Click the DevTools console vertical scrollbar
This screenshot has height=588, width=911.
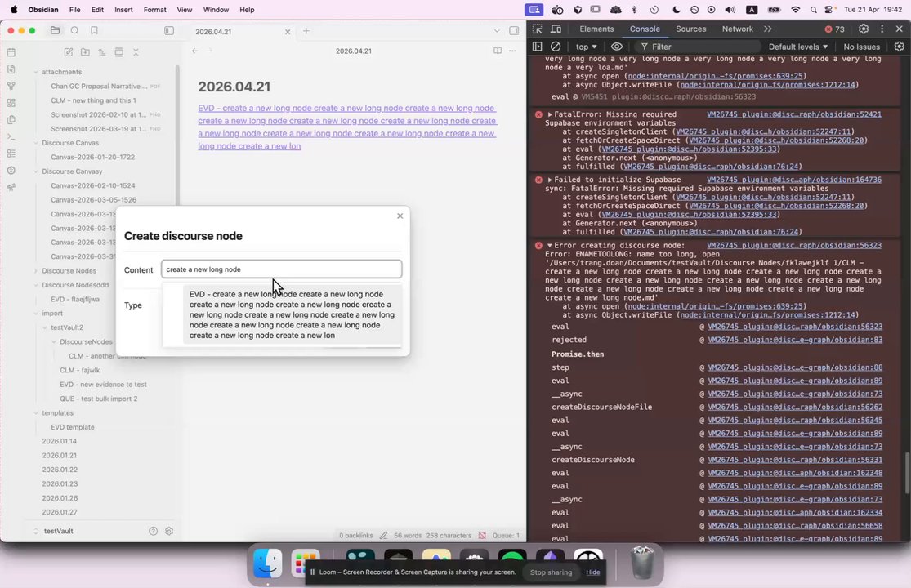tap(906, 473)
